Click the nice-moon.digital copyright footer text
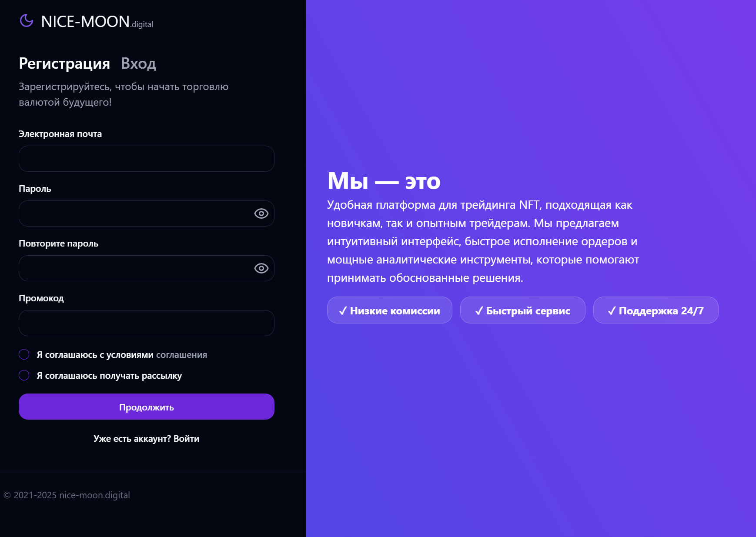The image size is (756, 537). [67, 495]
